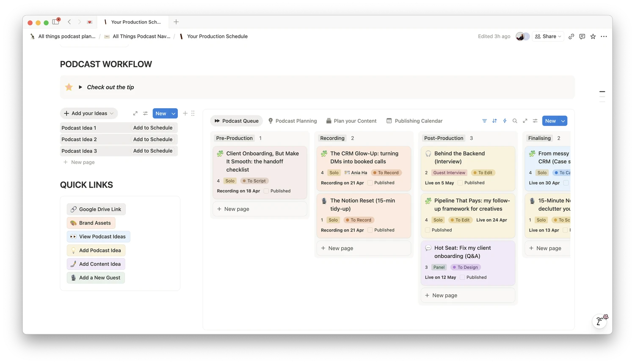Open the Podcast Idea 2 row
This screenshot has width=635, height=364.
click(x=119, y=140)
